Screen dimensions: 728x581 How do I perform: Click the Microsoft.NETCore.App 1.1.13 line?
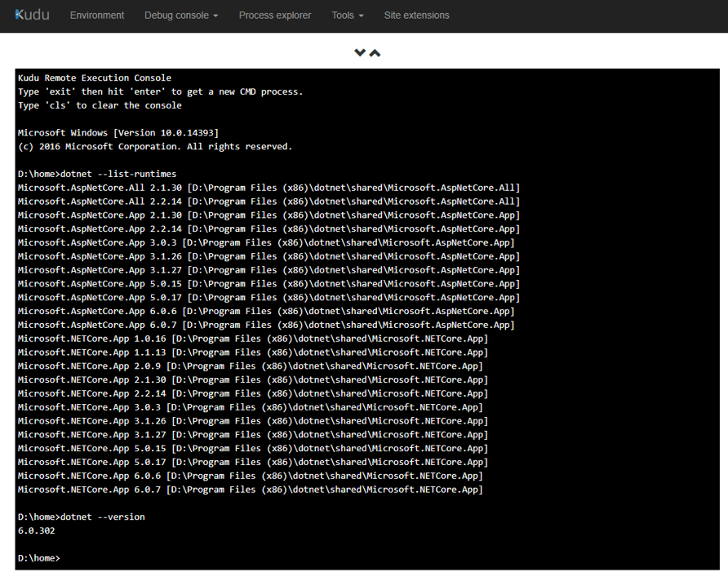(x=253, y=353)
